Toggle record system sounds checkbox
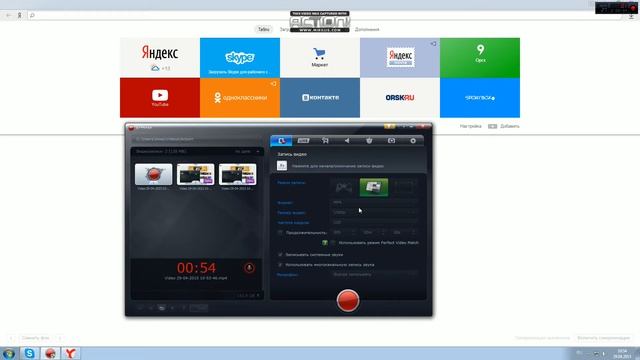This screenshot has width=640, height=360. pyautogui.click(x=280, y=255)
